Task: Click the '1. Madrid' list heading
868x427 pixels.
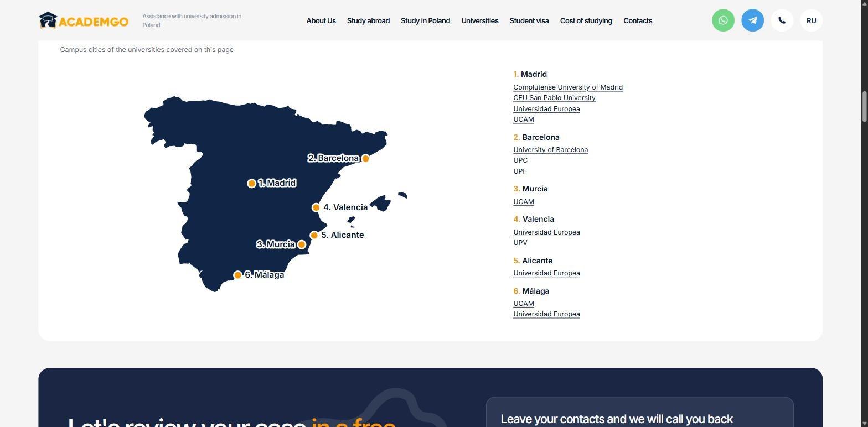Action: point(530,74)
